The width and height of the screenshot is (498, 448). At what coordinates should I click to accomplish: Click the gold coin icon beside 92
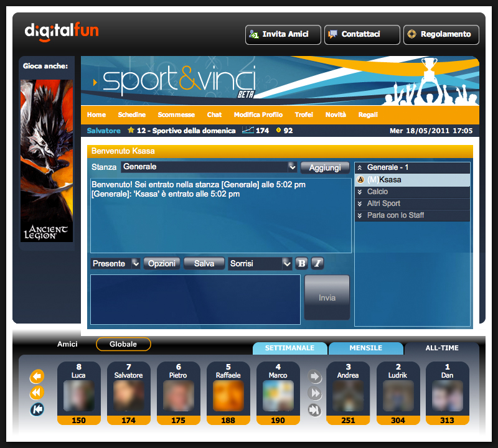278,130
